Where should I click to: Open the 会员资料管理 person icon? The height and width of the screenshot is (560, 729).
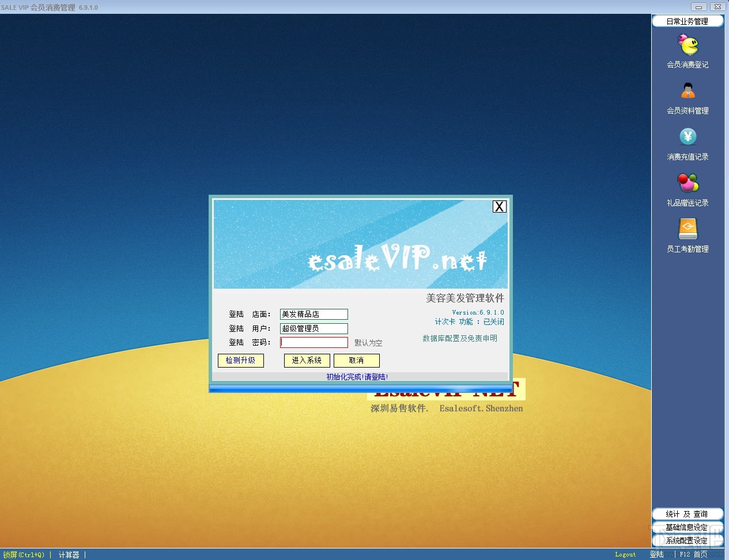click(x=688, y=91)
